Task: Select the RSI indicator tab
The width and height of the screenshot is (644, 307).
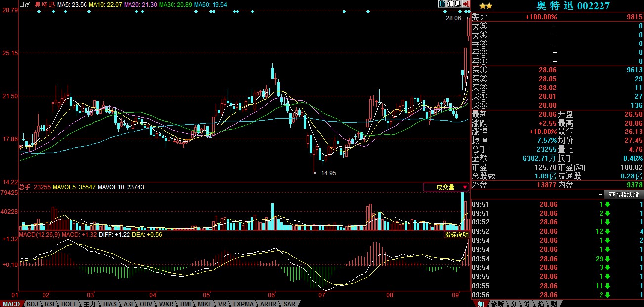Action: click(x=49, y=304)
